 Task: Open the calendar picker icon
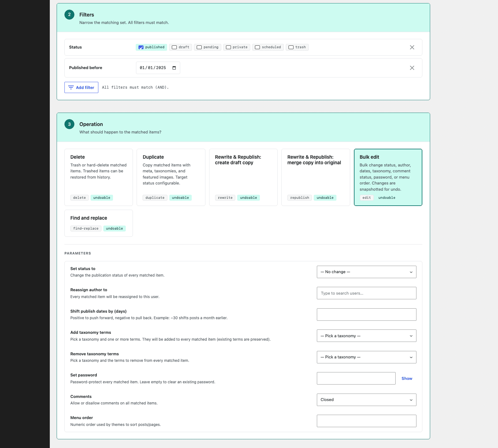[x=174, y=68]
